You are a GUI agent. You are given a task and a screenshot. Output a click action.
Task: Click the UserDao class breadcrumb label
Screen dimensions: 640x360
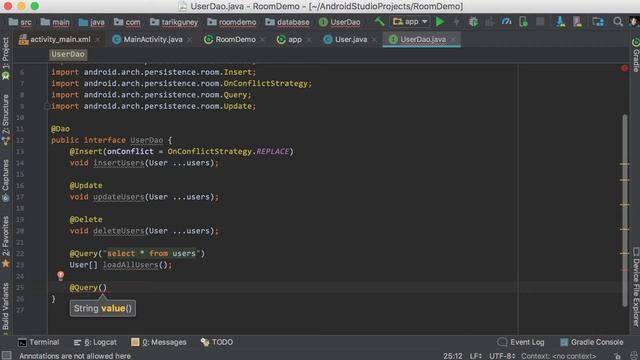(68, 54)
